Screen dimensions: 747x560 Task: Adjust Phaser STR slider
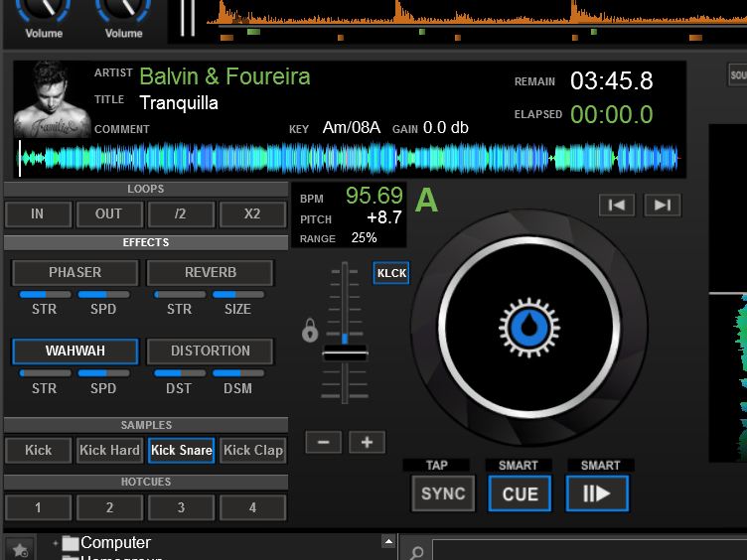pyautogui.click(x=45, y=294)
